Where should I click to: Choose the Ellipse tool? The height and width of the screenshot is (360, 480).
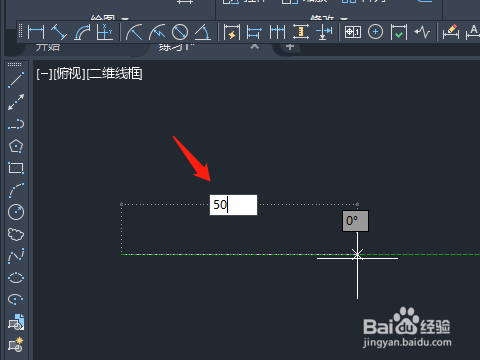[16, 278]
